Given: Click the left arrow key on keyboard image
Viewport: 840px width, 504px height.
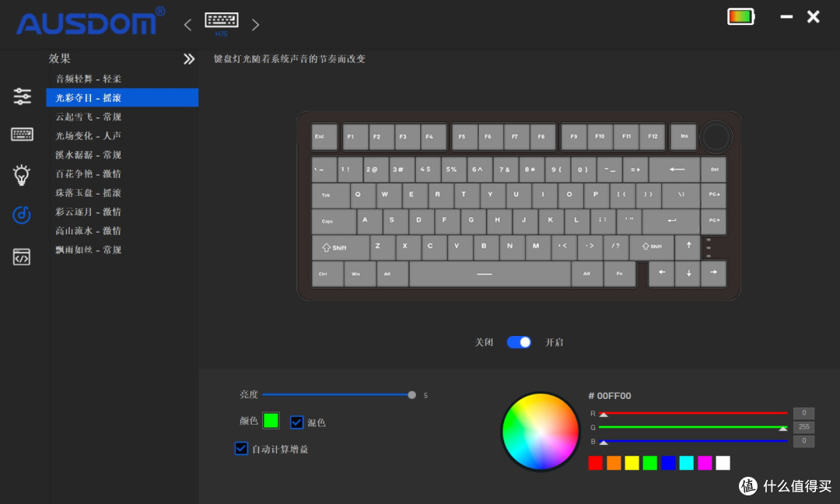Looking at the screenshot, I should pyautogui.click(x=662, y=274).
